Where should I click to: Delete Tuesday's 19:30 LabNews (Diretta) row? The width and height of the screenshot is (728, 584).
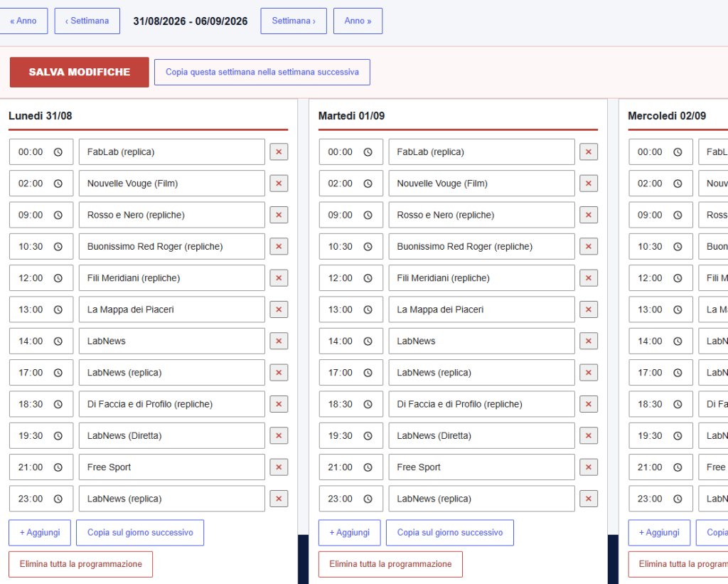(x=588, y=435)
